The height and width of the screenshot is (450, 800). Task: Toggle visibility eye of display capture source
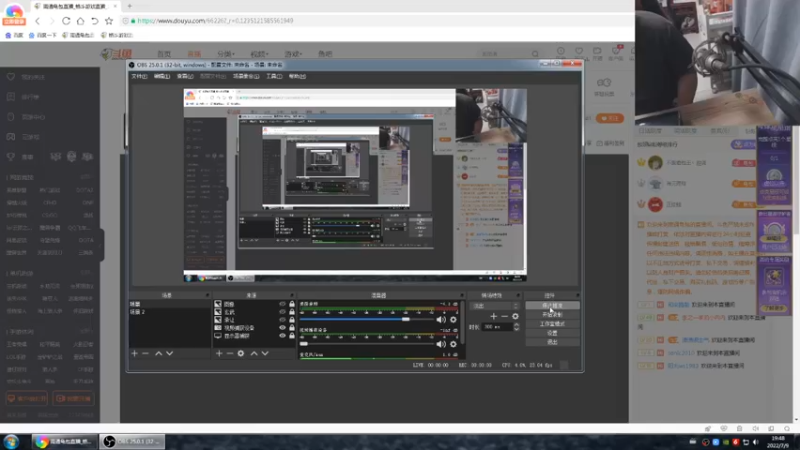[282, 336]
